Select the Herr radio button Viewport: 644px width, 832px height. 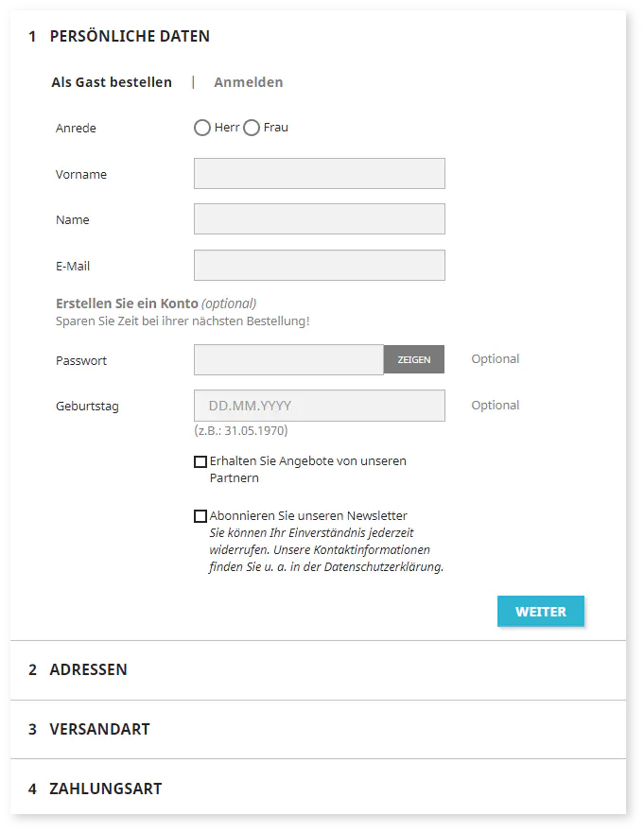point(202,128)
